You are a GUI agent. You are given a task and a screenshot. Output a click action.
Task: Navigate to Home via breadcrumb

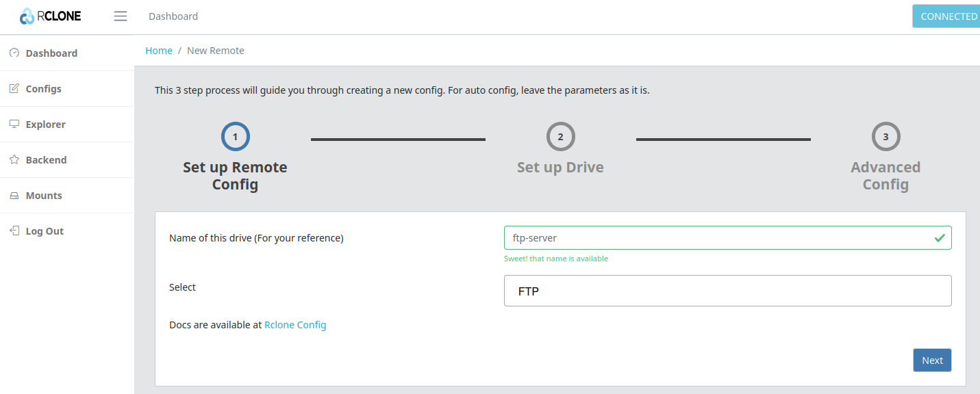[158, 50]
